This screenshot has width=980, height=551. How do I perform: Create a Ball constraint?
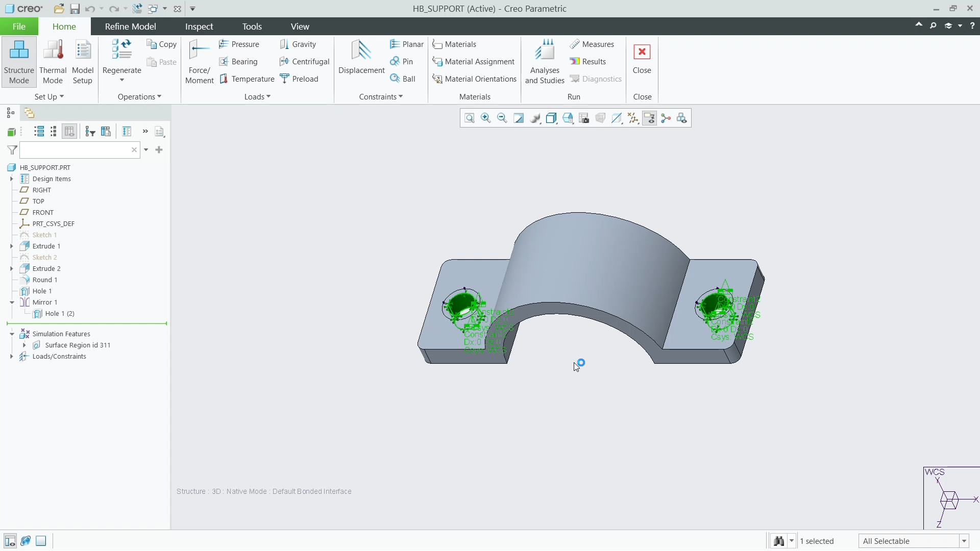click(x=402, y=79)
